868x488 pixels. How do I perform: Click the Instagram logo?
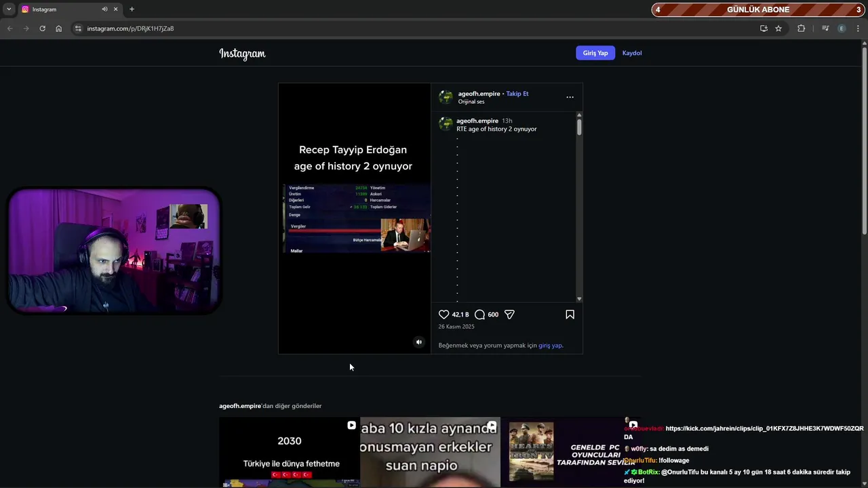[242, 54]
